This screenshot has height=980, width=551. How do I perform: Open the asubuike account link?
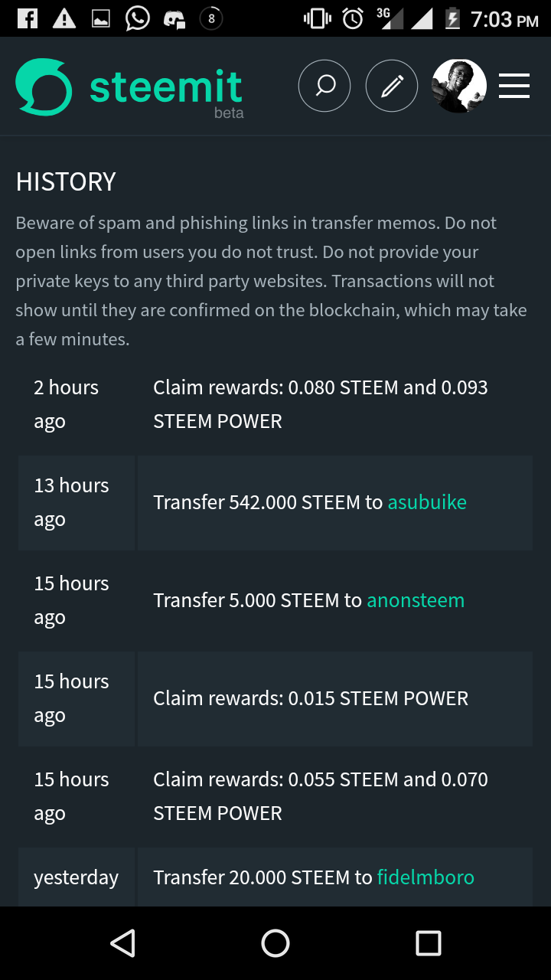coord(427,502)
